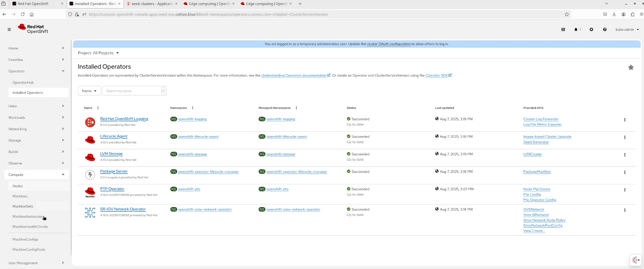Viewport: 644px width, 269px height.
Task: Navigate back in the browser
Action: (4, 14)
